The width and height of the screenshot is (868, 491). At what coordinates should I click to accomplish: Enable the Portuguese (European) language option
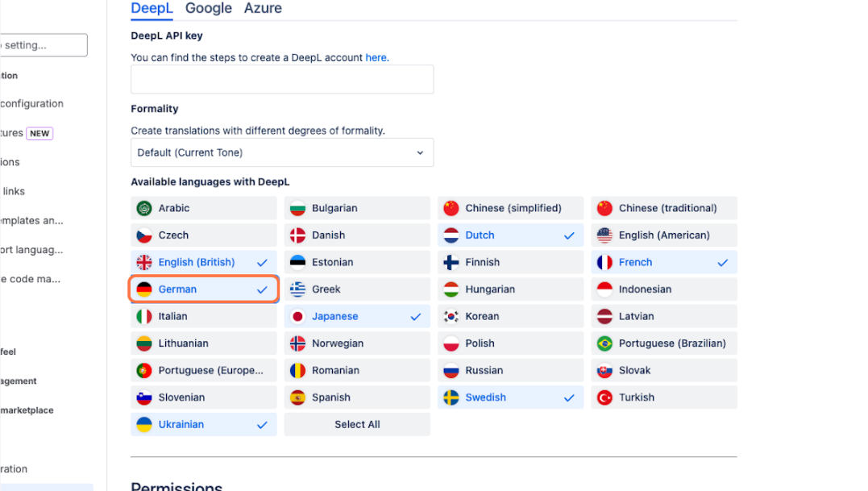coord(204,370)
